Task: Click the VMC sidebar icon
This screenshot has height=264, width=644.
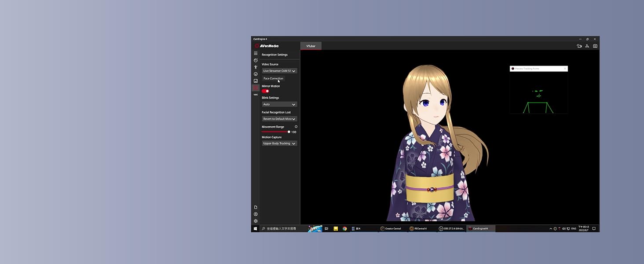Action: point(256,95)
